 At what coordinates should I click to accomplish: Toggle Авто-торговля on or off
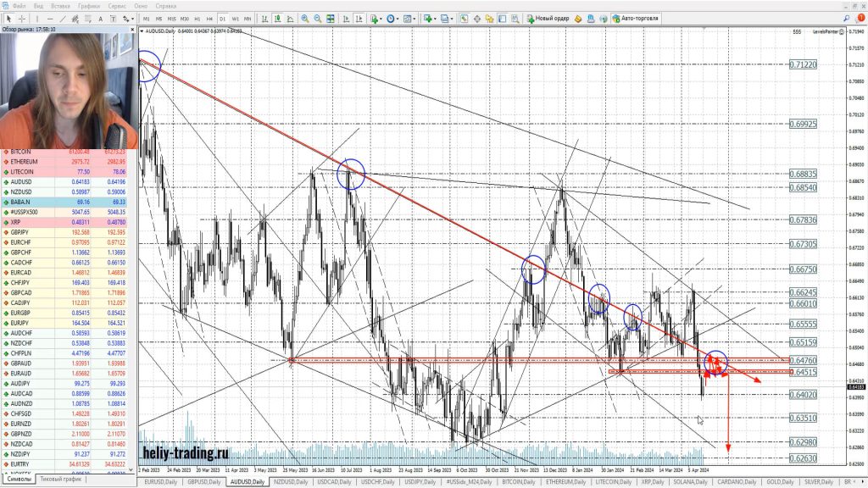(634, 18)
